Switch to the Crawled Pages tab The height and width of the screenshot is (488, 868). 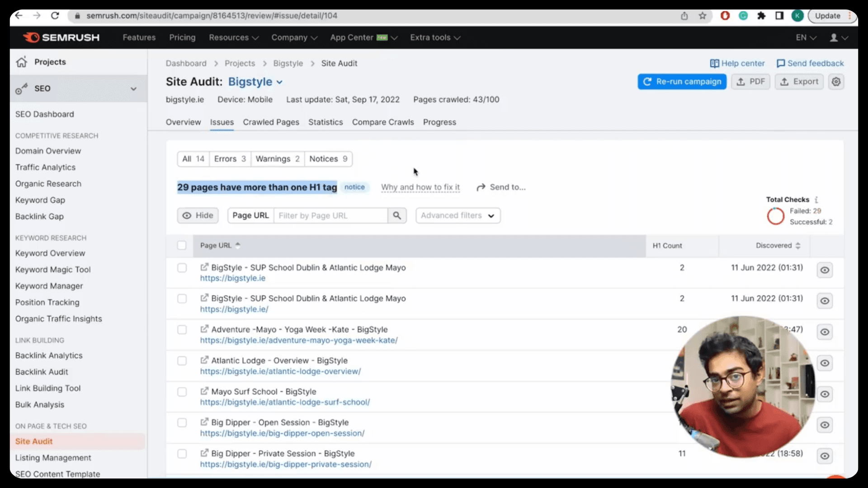tap(271, 122)
